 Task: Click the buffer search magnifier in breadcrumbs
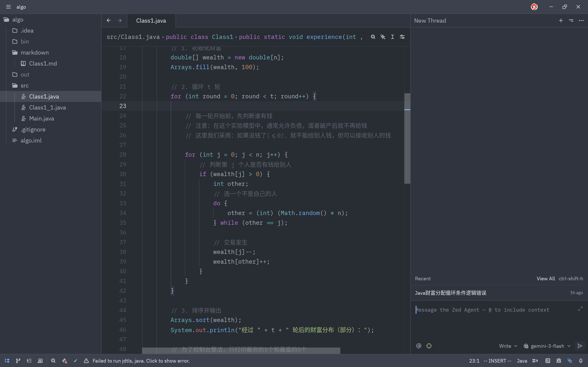(x=373, y=37)
